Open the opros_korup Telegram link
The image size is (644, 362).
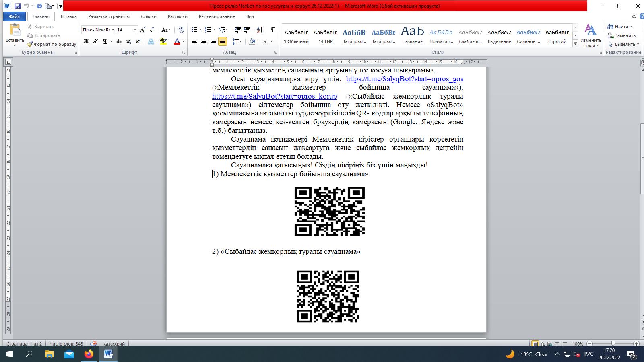[x=275, y=96]
